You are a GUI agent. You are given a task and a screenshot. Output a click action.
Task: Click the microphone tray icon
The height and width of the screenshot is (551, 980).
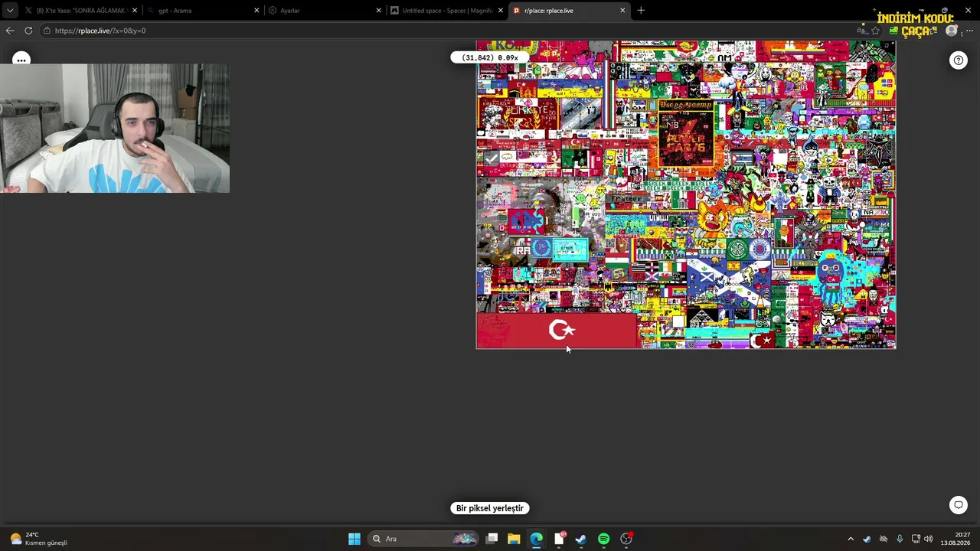900,539
